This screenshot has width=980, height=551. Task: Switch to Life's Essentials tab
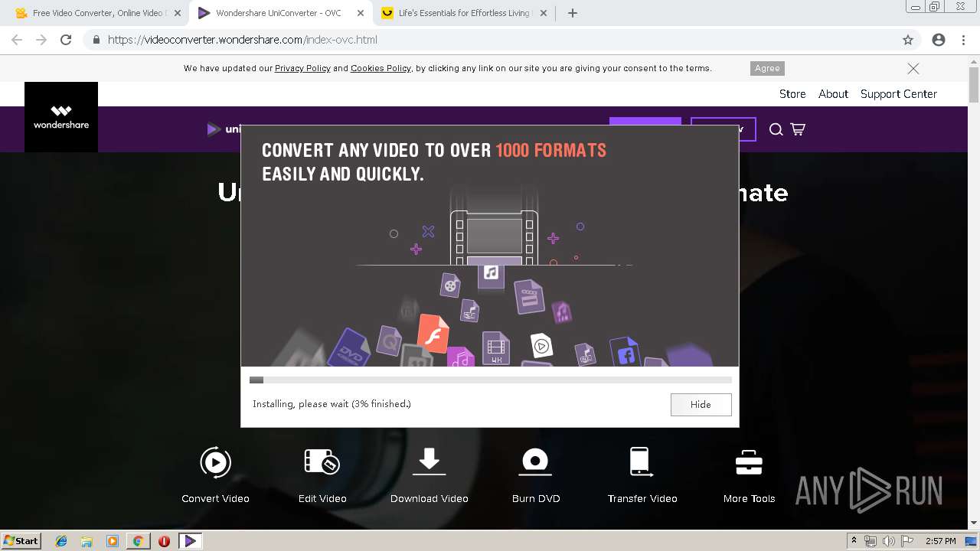[x=465, y=13]
